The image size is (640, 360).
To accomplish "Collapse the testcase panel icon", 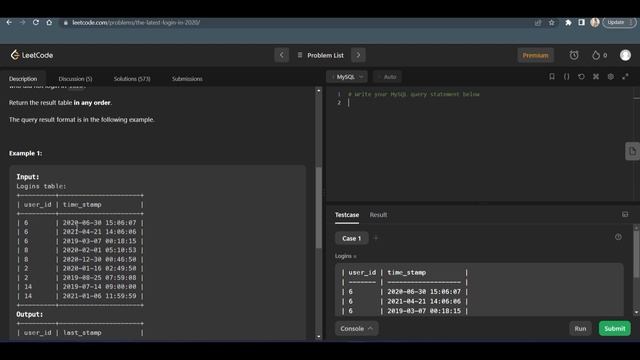I will 625,214.
